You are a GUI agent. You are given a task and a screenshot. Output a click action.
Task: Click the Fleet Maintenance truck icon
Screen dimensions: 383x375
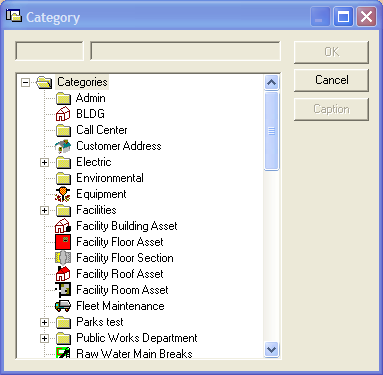click(x=63, y=306)
